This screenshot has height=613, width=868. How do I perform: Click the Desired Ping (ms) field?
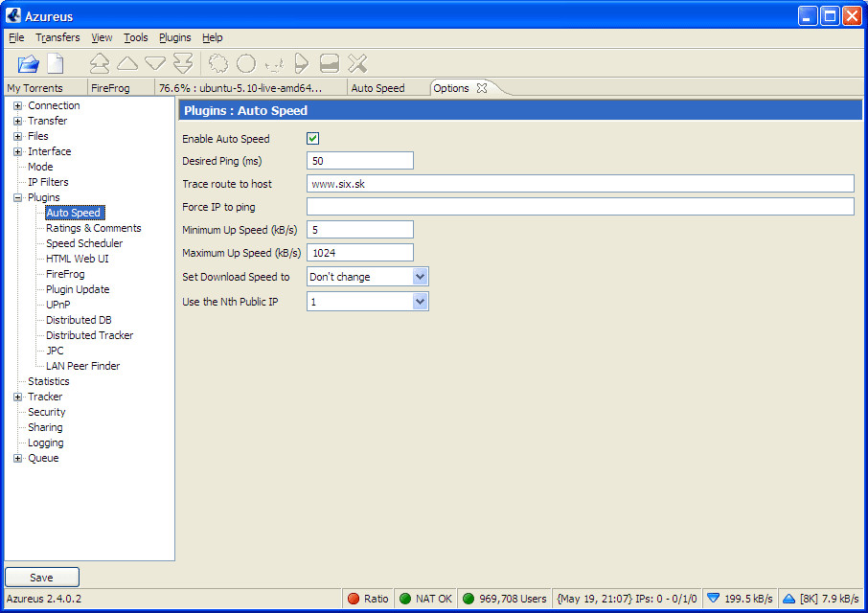[360, 161]
